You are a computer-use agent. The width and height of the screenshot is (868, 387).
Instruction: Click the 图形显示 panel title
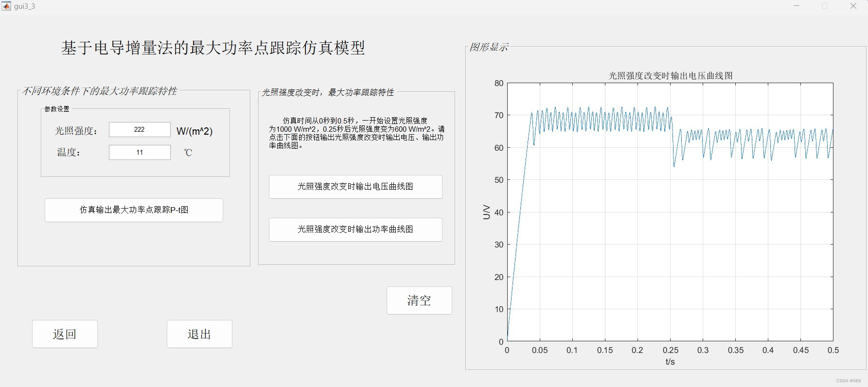tap(489, 47)
